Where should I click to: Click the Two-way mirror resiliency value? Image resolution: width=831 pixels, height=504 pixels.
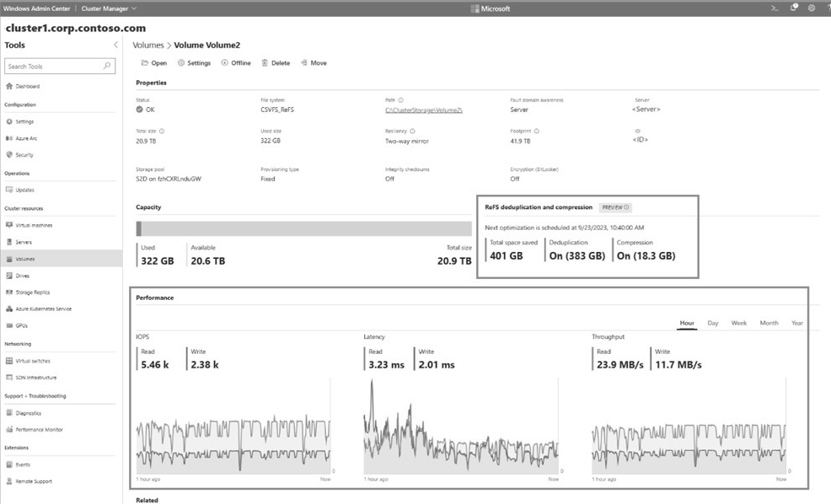(407, 141)
